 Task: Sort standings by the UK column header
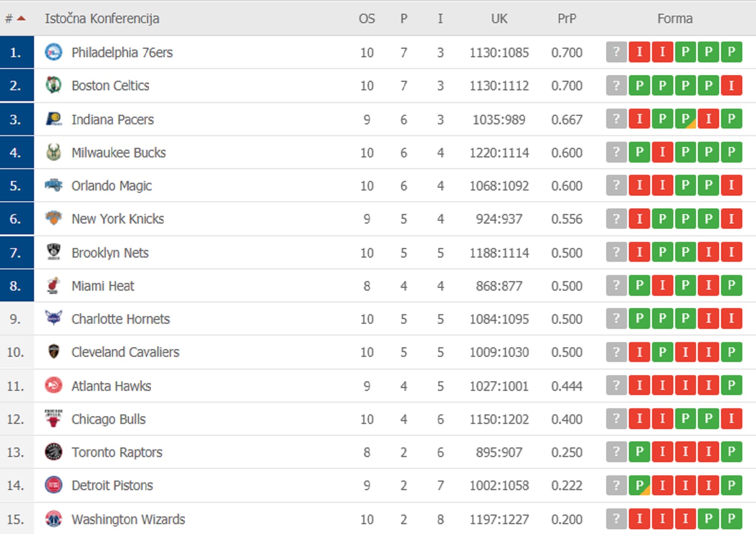point(499,18)
